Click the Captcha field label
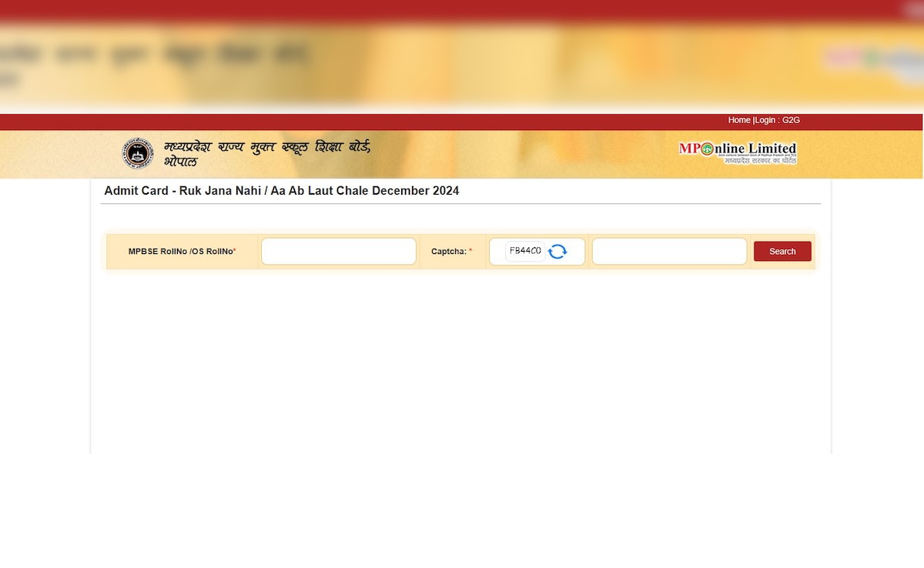 point(451,252)
